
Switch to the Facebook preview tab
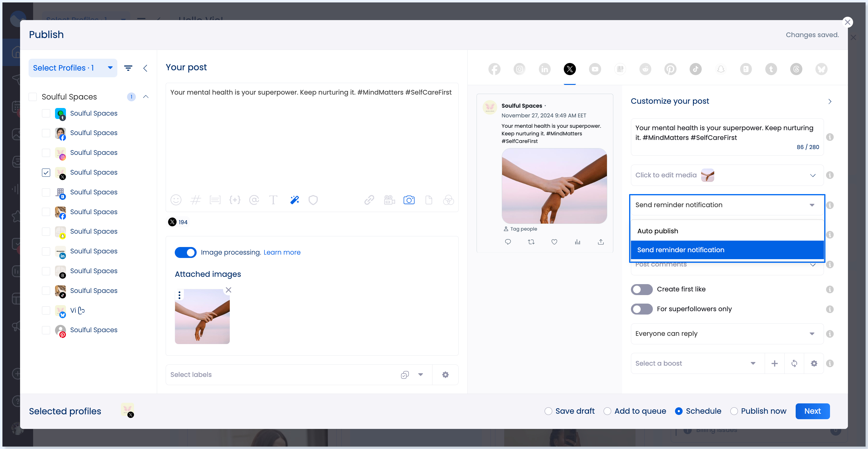(494, 69)
